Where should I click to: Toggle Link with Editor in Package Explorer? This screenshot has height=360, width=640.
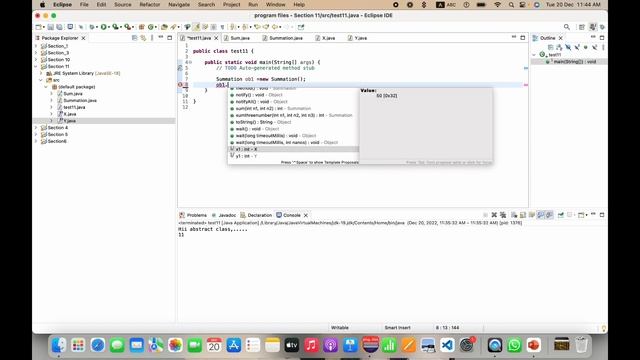coord(143,38)
